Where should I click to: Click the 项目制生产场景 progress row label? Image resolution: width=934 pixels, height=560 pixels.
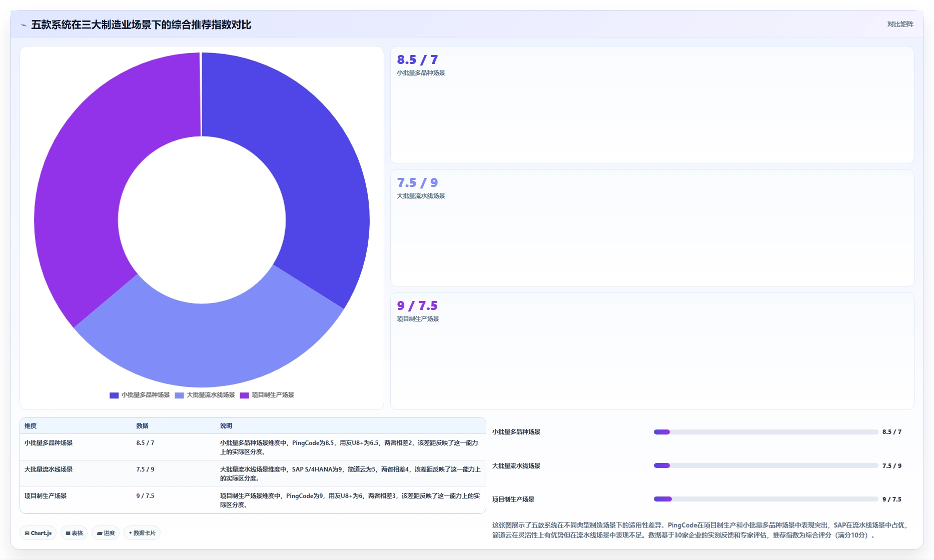coord(513,499)
